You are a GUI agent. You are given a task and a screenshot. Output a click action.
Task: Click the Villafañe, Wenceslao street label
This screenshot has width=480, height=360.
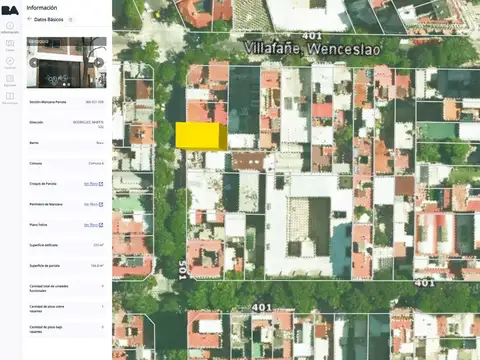(312, 49)
